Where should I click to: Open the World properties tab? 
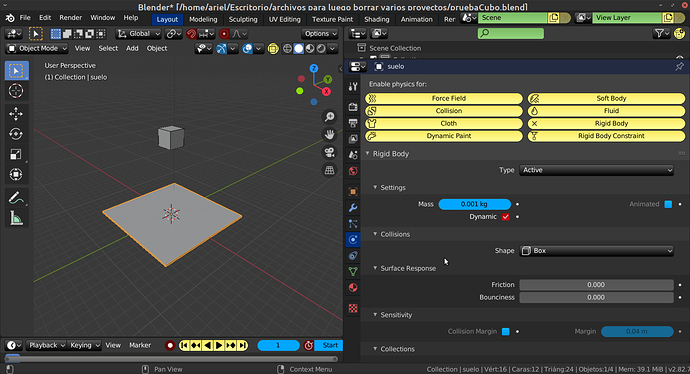(353, 171)
